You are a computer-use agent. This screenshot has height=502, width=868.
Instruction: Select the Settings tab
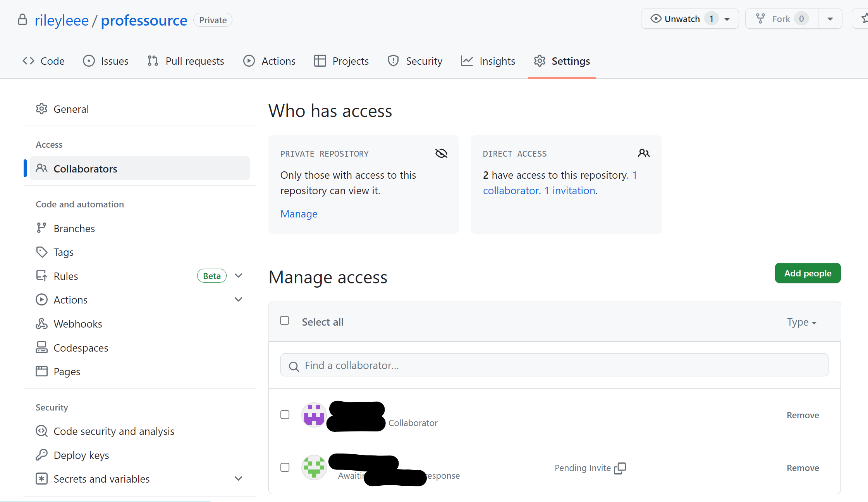pyautogui.click(x=562, y=61)
